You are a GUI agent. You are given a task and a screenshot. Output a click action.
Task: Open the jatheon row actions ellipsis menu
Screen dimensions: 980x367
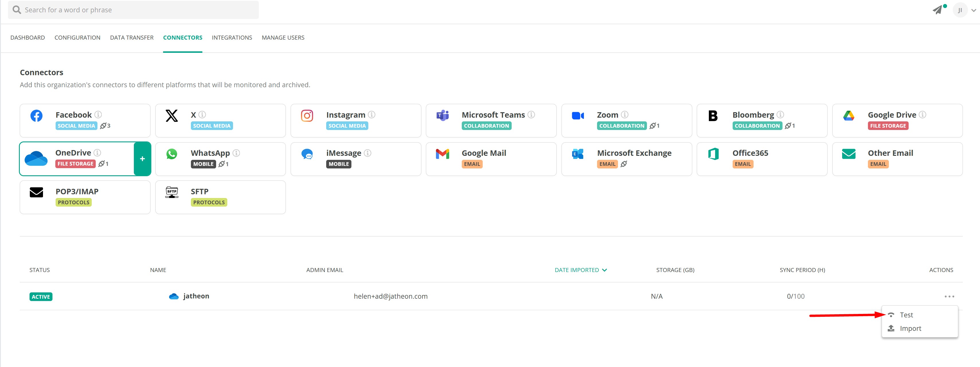pyautogui.click(x=949, y=296)
